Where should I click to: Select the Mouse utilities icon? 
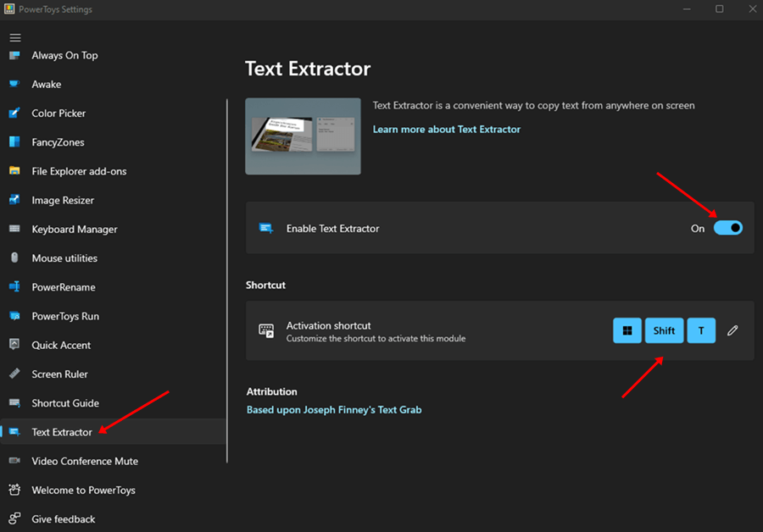click(x=14, y=258)
